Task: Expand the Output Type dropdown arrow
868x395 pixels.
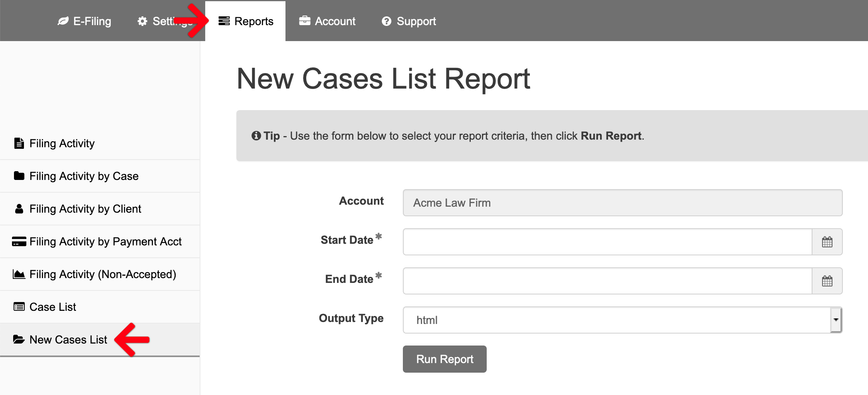Action: pyautogui.click(x=836, y=320)
